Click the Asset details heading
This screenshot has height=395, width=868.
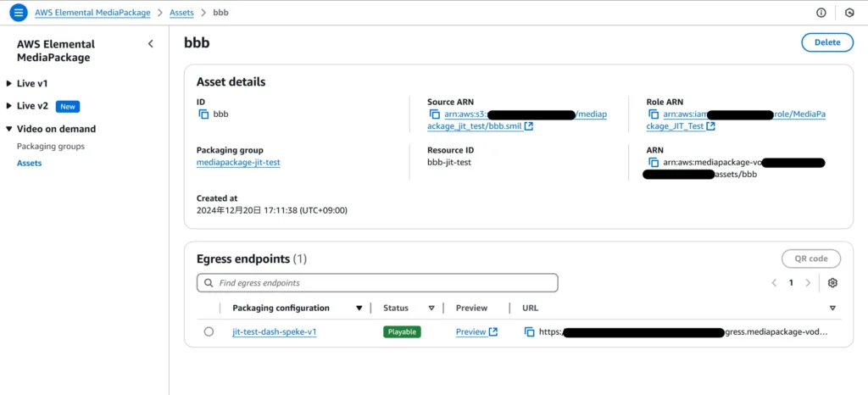tap(231, 82)
